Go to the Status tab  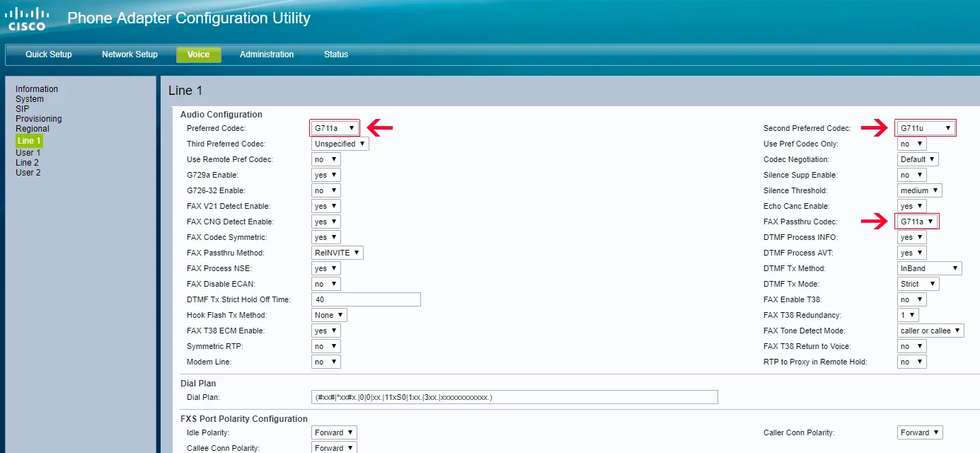click(336, 55)
